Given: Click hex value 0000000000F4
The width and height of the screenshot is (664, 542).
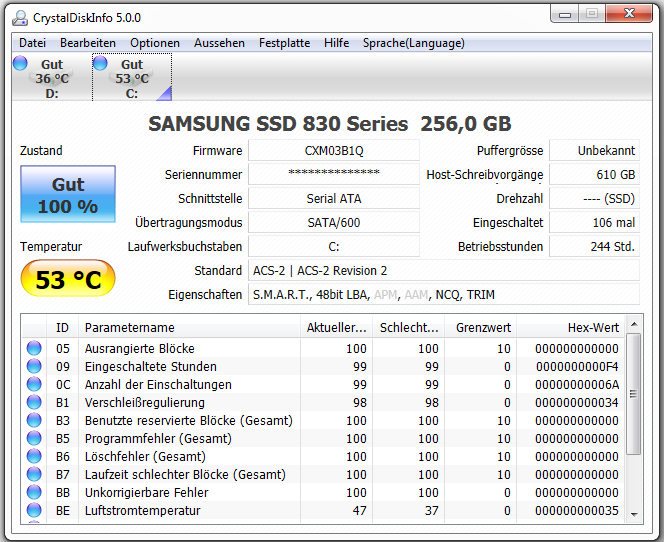Looking at the screenshot, I should pos(577,366).
